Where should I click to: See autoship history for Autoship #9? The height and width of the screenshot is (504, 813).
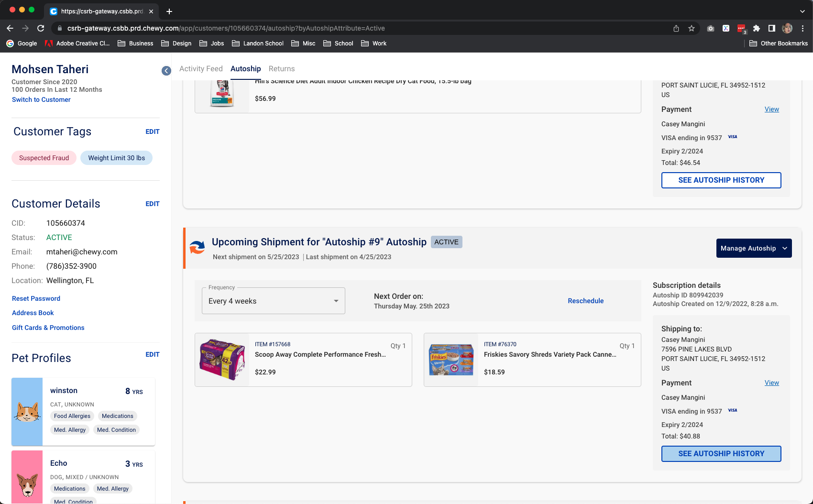pyautogui.click(x=721, y=454)
